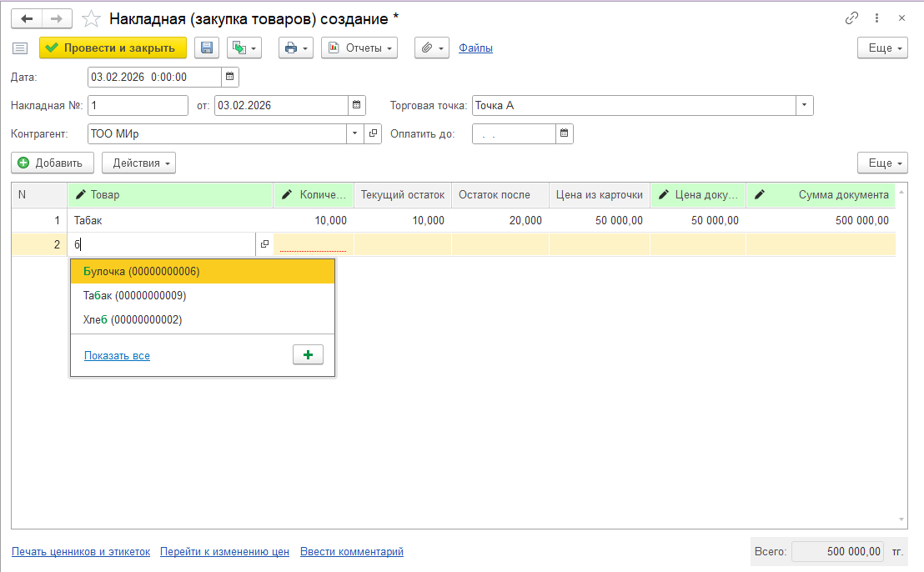Click the get link chain icon
The height and width of the screenshot is (572, 924).
coord(851,18)
